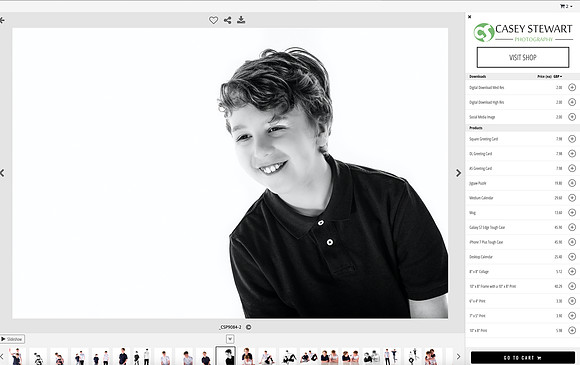Viewport: 580px width, 365px height.
Task: Collapse the thumbnail strip with down chevron
Action: tap(230, 339)
